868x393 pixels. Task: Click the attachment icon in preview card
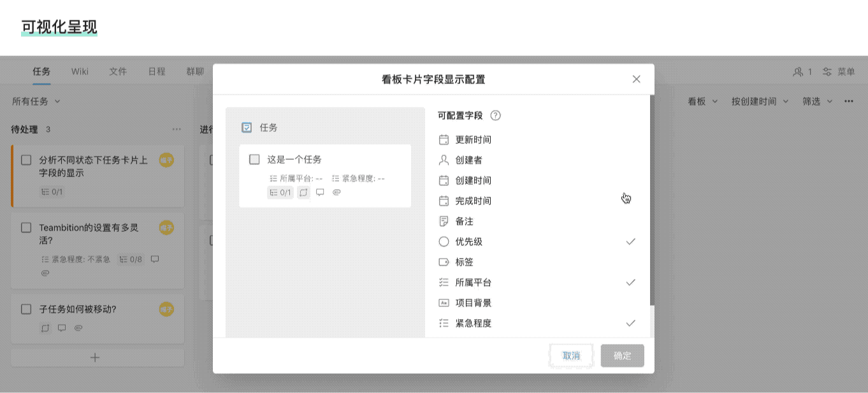tap(336, 192)
